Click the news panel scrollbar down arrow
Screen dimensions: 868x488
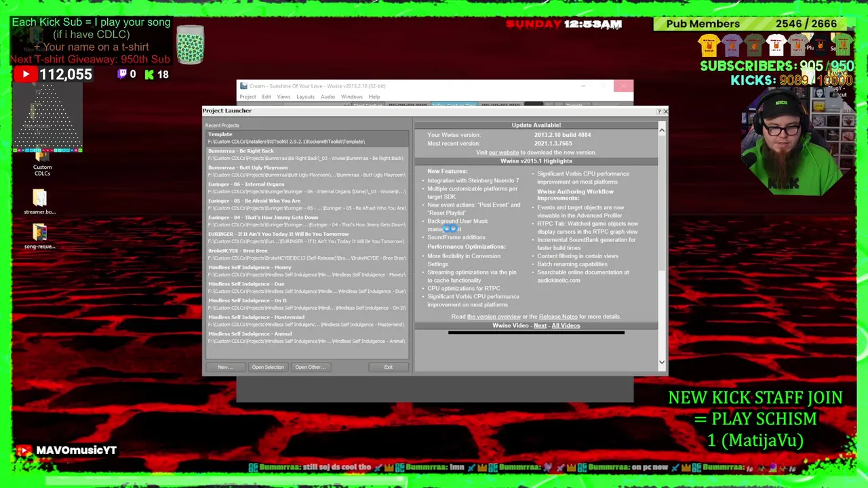coord(662,363)
